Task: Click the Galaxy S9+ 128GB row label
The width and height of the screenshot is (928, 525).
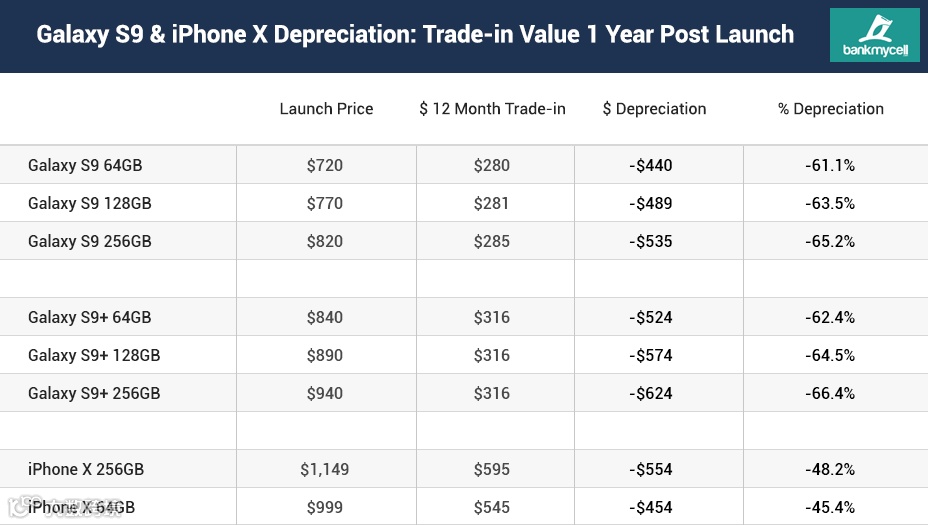Action: pos(94,355)
